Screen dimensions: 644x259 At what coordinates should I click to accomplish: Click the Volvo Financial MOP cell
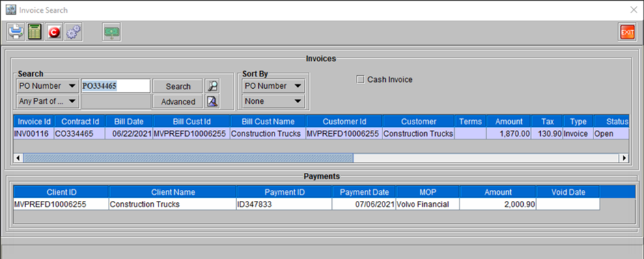[428, 204]
